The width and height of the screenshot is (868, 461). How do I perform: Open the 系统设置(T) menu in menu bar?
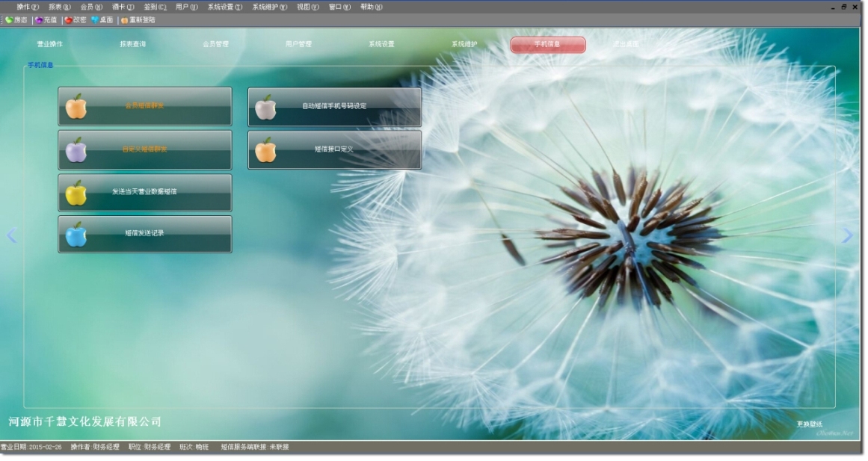(224, 7)
